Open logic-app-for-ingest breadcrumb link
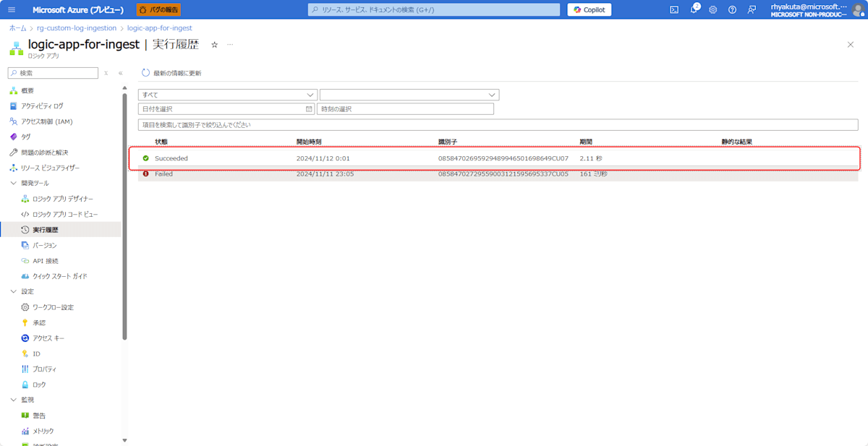The image size is (868, 446). pos(159,28)
